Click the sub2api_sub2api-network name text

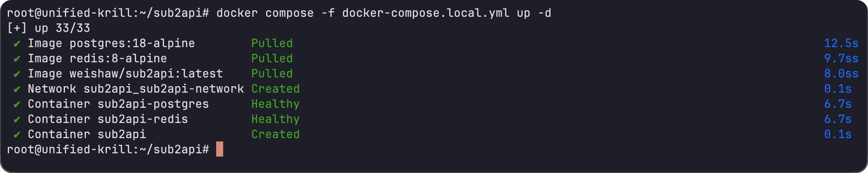[164, 89]
